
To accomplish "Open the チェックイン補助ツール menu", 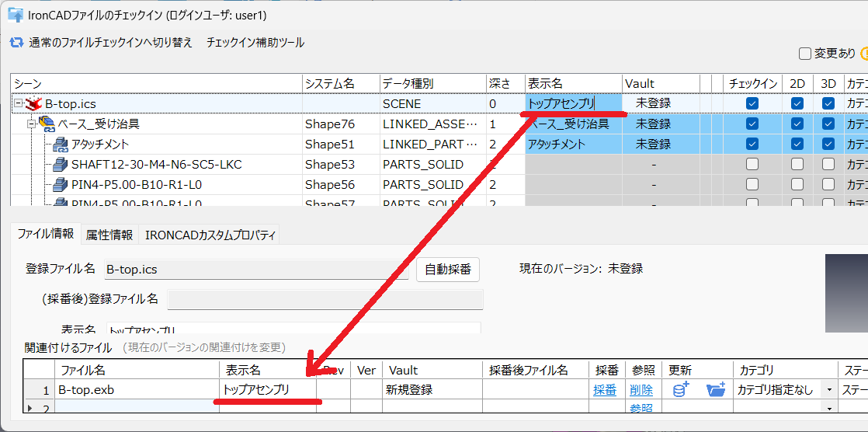I will pos(255,43).
